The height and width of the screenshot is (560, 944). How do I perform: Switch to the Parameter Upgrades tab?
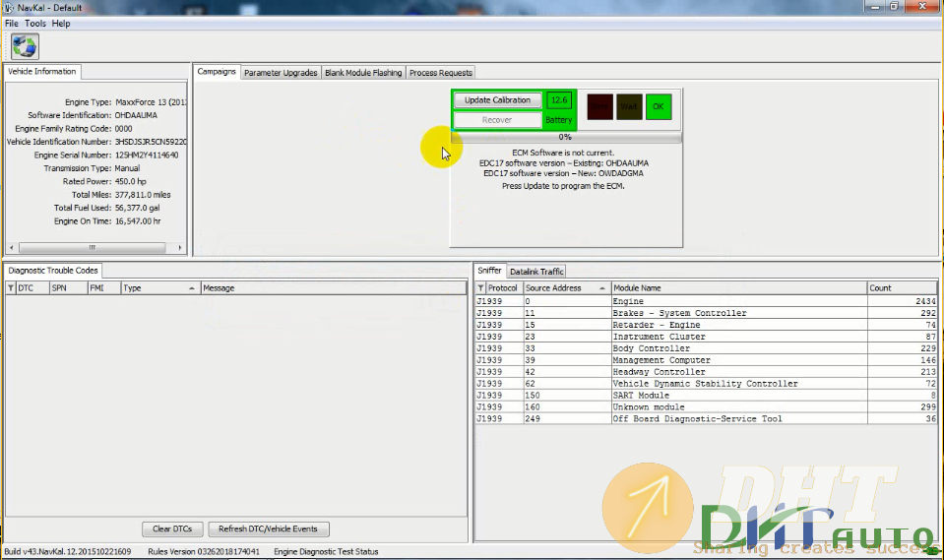point(281,73)
